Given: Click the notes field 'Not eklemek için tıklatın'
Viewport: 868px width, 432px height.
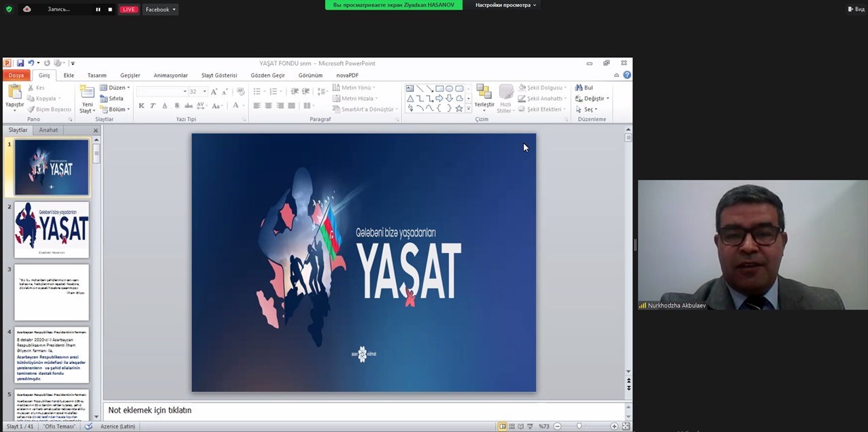Looking at the screenshot, I should tap(364, 410).
